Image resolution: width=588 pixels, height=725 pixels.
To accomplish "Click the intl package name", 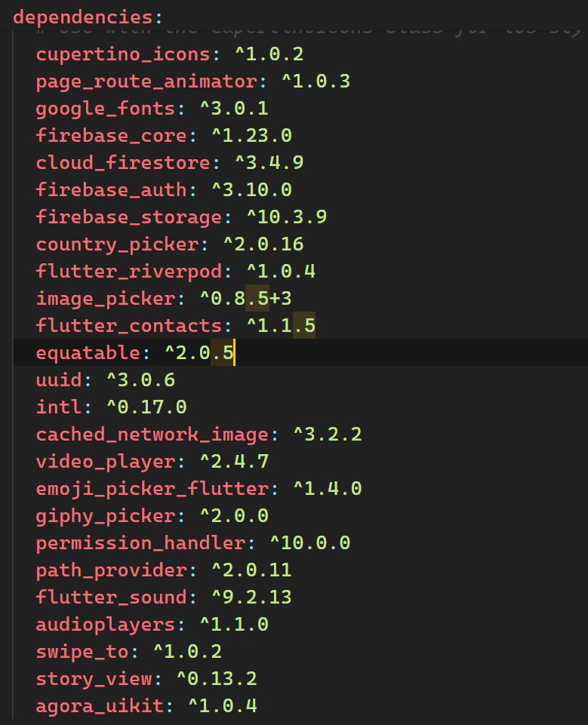I will tap(59, 407).
